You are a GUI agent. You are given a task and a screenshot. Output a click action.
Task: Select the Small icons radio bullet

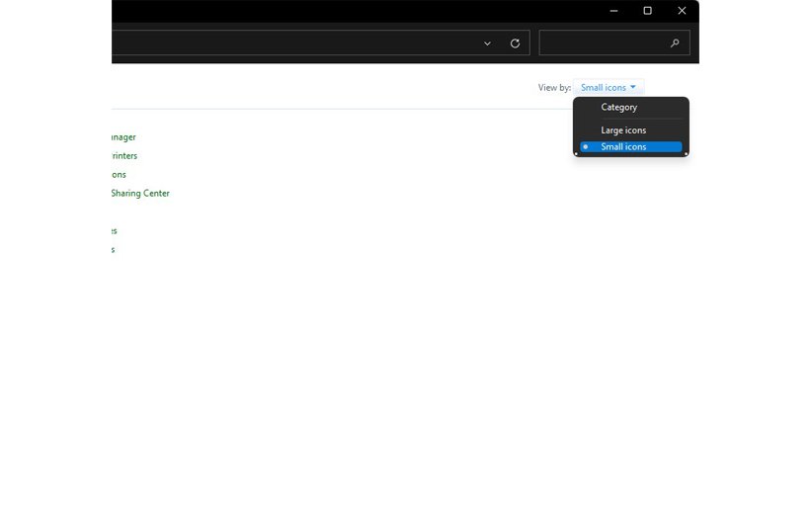click(586, 147)
